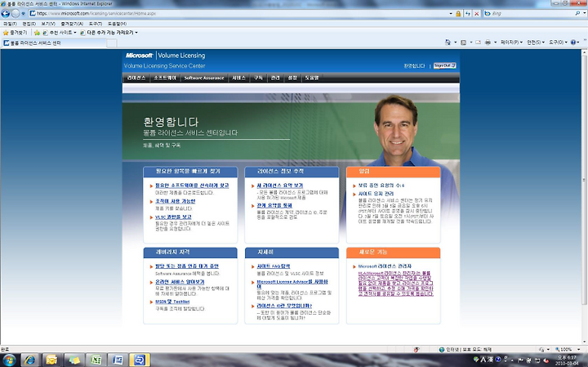The image size is (588, 367).
Task: Go back with the browser Back arrow
Action: [5, 14]
